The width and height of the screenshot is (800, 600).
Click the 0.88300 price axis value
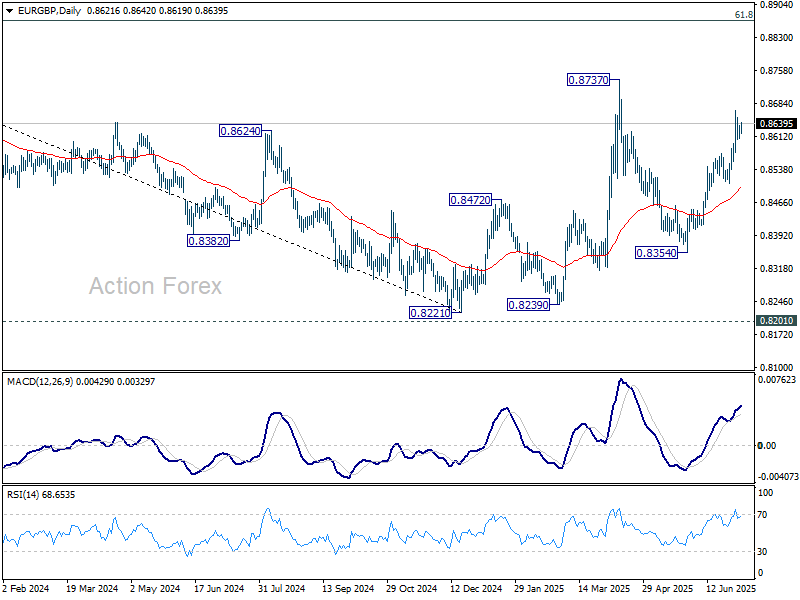[x=776, y=38]
